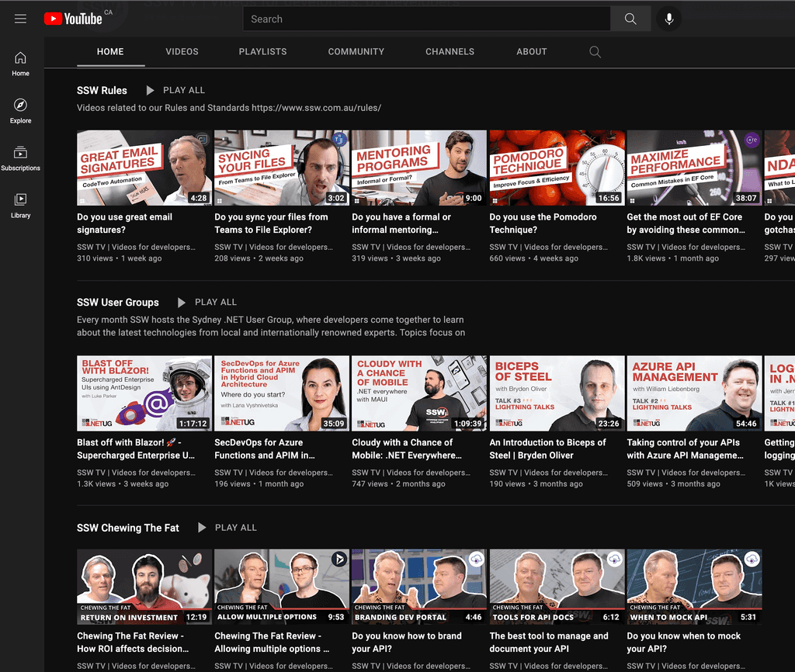
Task: Select the COMMUNITY tab
Action: click(356, 52)
